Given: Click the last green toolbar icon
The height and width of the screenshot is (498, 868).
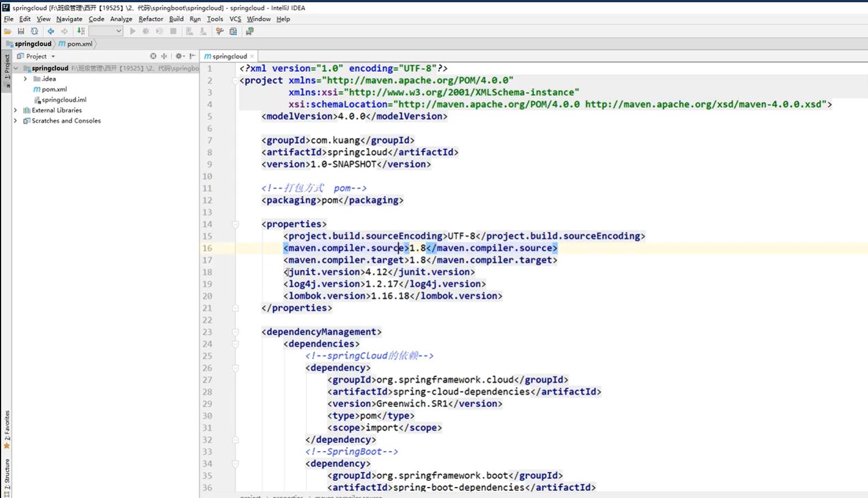Looking at the screenshot, I should (250, 32).
